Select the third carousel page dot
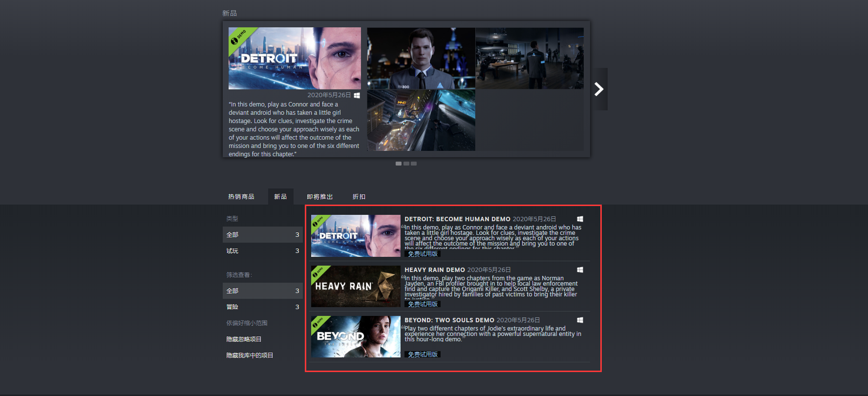Viewport: 868px width, 396px height. tap(414, 164)
